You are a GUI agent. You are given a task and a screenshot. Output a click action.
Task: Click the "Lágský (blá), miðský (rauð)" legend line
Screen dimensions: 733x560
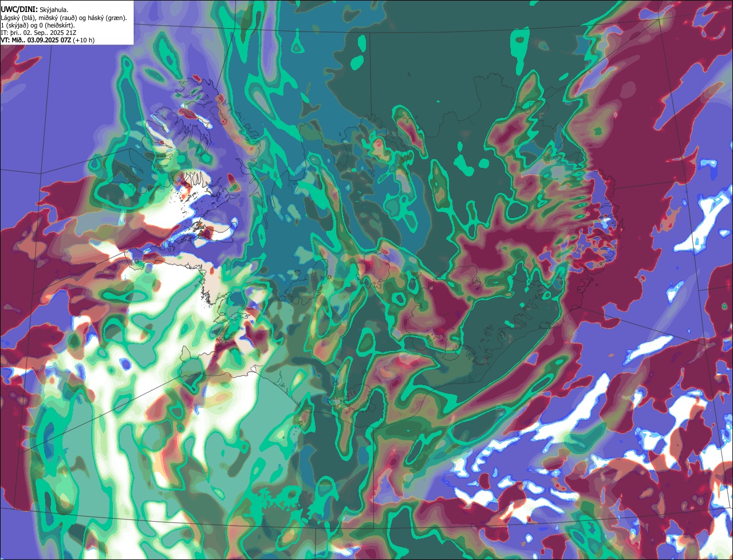click(x=64, y=18)
